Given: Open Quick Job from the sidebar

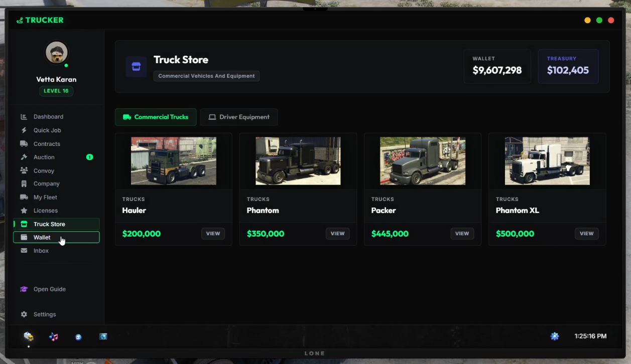Looking at the screenshot, I should coord(56,130).
